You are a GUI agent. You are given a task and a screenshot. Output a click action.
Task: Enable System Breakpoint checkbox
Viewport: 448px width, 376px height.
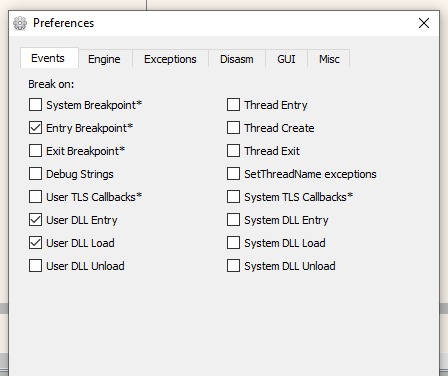[x=35, y=105]
